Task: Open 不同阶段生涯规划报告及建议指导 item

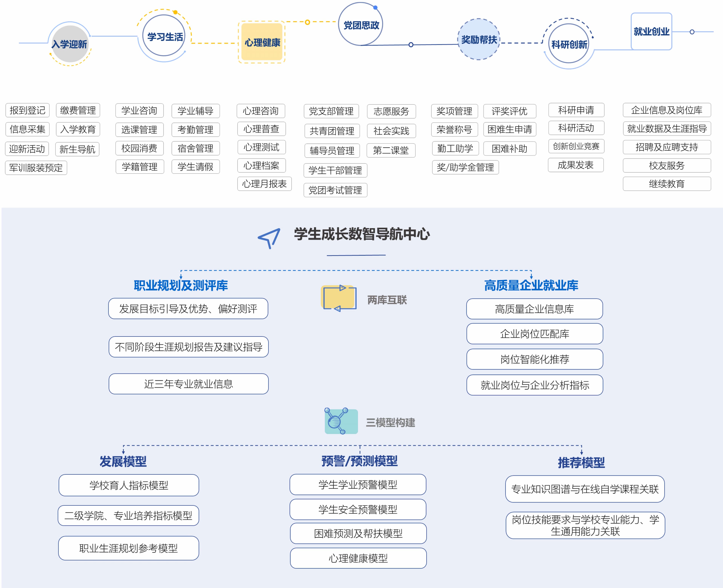Action: 189,347
